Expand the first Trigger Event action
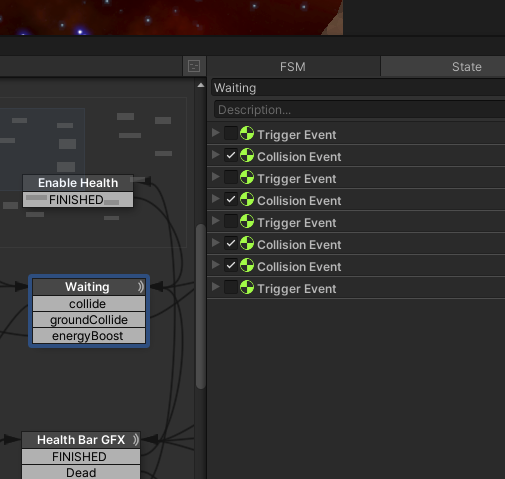This screenshot has width=505, height=479. (x=216, y=133)
